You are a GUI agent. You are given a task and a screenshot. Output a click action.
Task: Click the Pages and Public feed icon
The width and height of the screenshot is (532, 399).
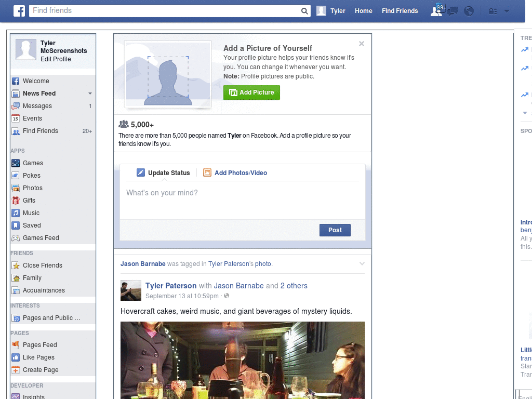click(16, 318)
